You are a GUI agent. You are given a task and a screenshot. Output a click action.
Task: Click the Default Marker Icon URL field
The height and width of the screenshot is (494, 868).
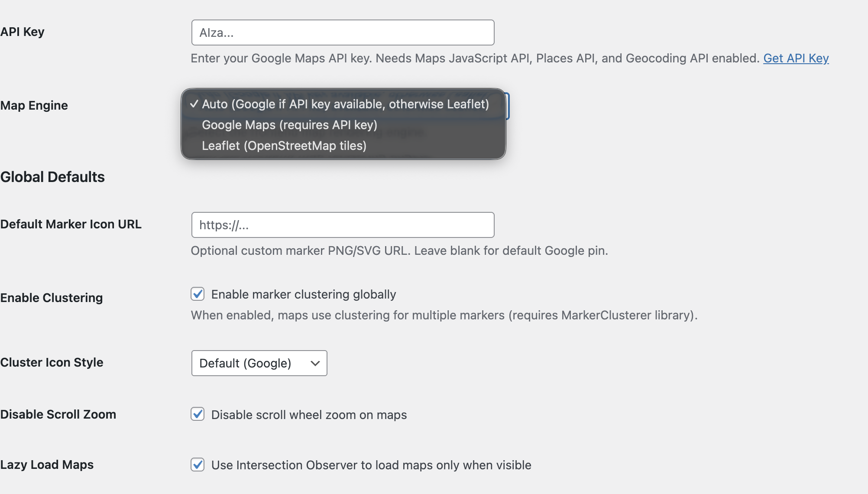(x=343, y=225)
